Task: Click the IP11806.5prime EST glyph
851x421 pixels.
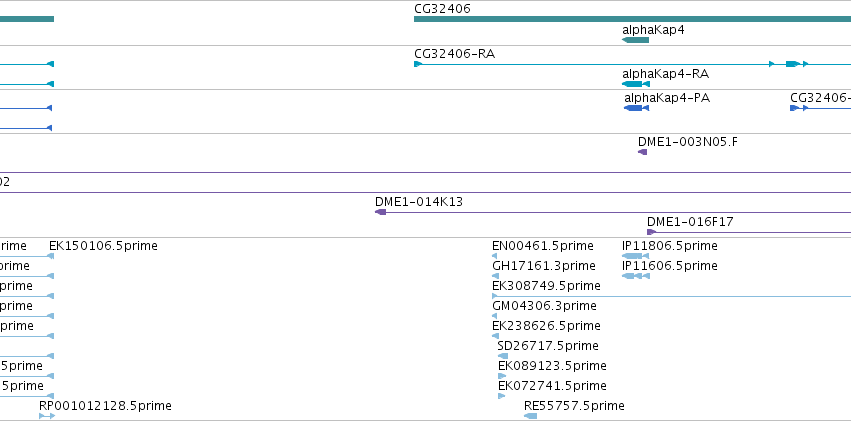Action: pos(636,256)
